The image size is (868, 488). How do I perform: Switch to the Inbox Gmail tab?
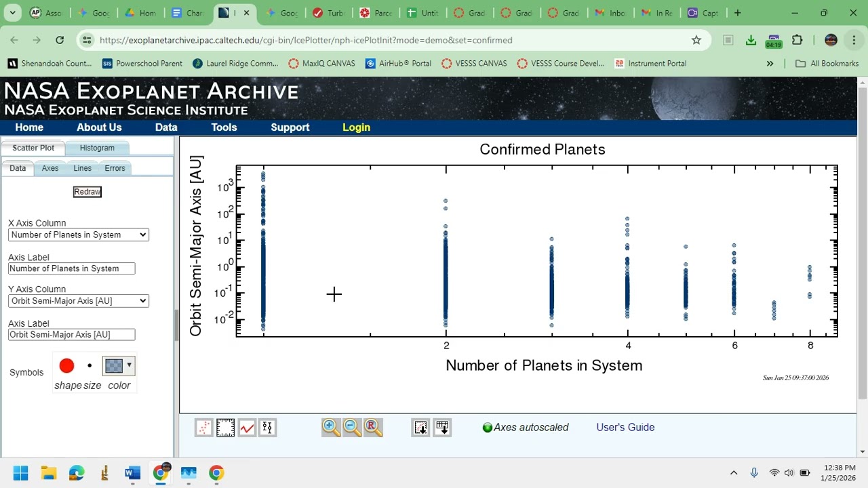tap(610, 13)
